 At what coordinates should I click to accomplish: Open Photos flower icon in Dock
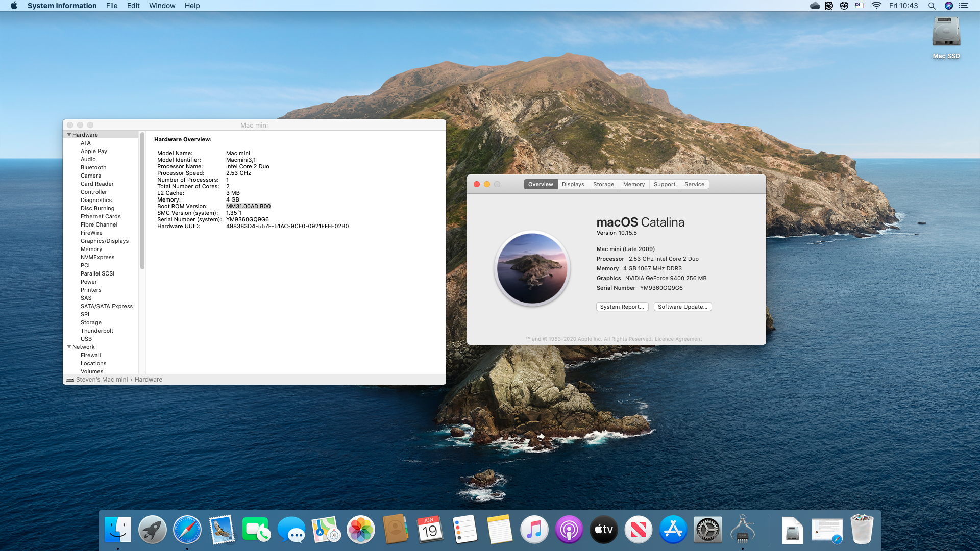pos(361,530)
